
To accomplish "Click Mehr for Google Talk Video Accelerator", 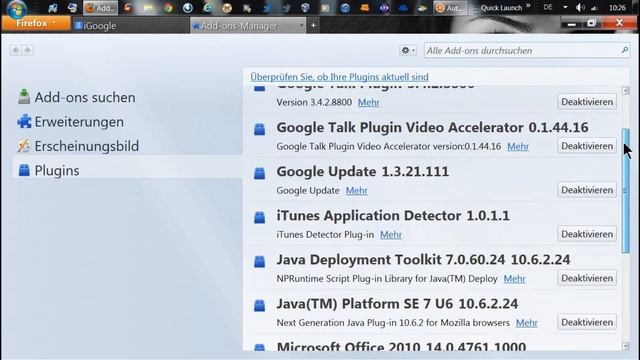I will tap(518, 147).
